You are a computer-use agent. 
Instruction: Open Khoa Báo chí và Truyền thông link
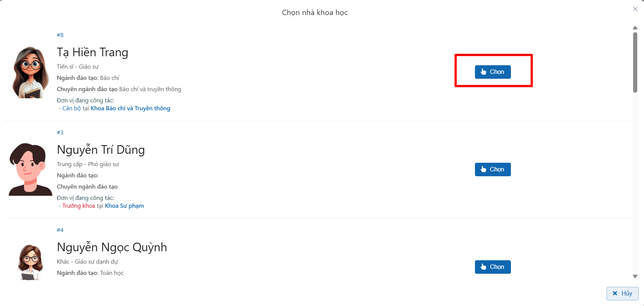point(130,108)
